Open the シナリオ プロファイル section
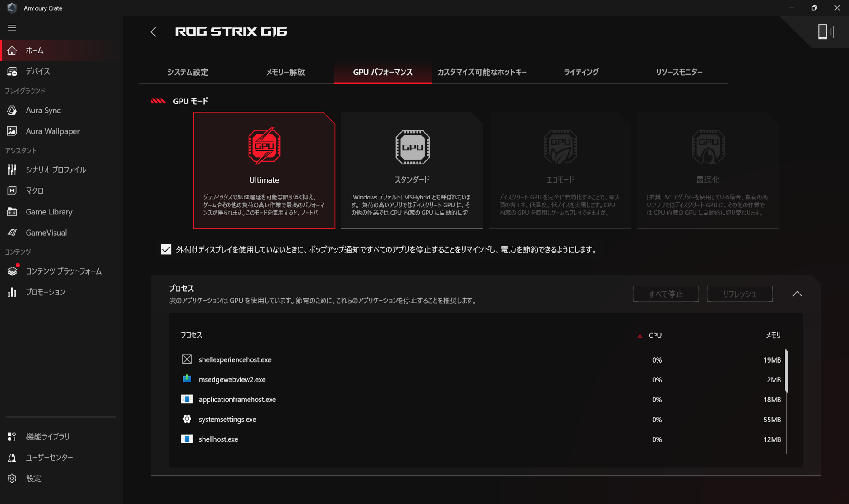849x504 pixels. (x=55, y=169)
